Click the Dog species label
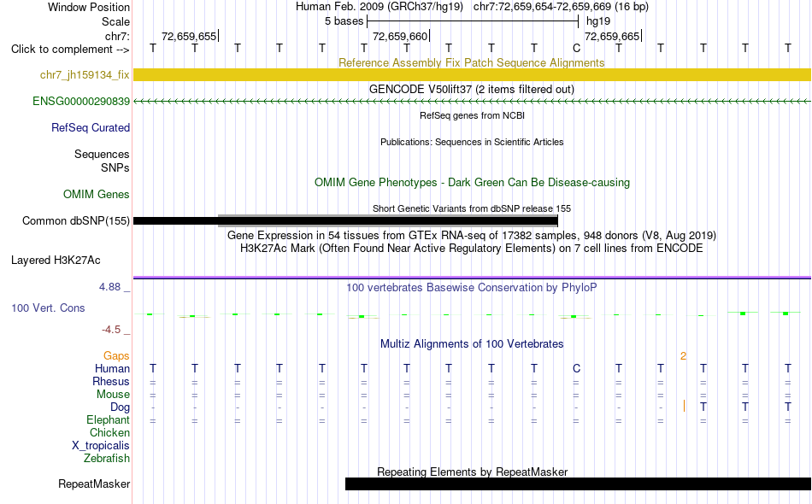 point(121,407)
